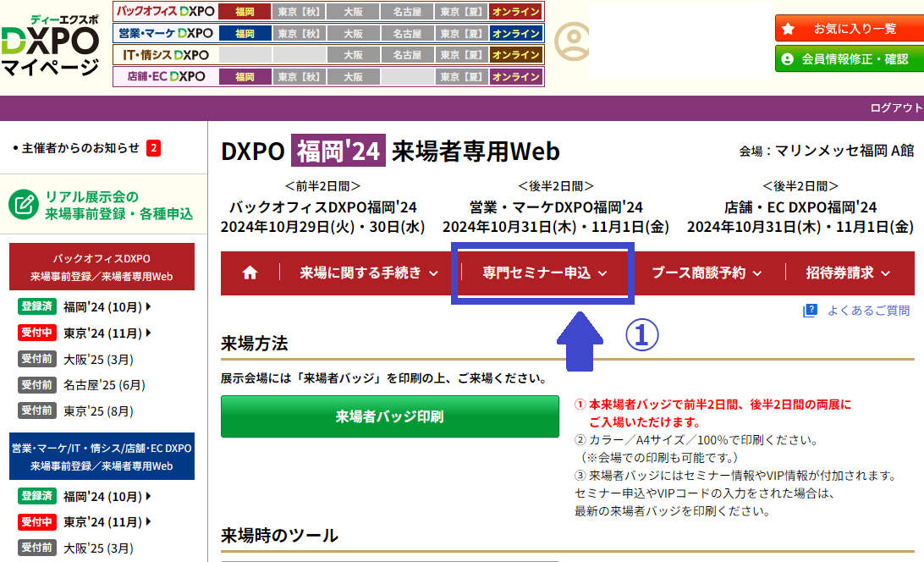Click the home icon in red navigation bar

click(250, 273)
